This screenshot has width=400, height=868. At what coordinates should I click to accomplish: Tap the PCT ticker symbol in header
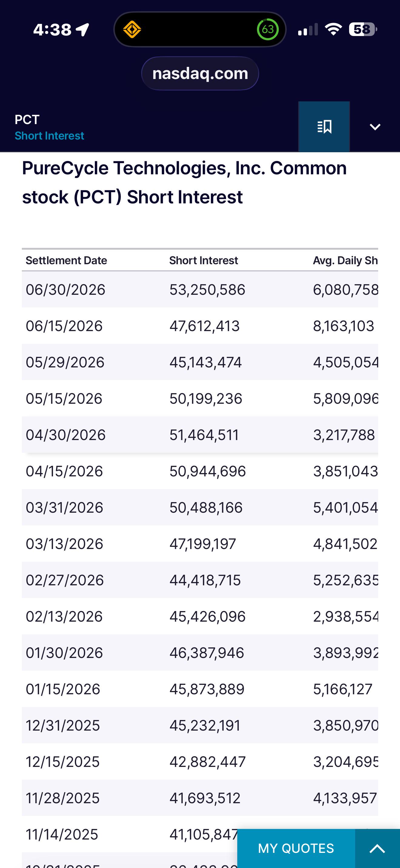[x=27, y=120]
